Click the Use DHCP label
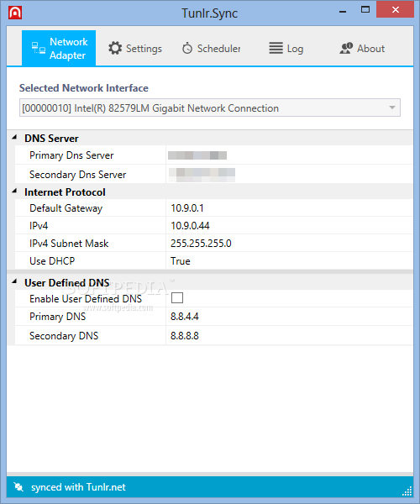420x504 pixels. point(52,261)
